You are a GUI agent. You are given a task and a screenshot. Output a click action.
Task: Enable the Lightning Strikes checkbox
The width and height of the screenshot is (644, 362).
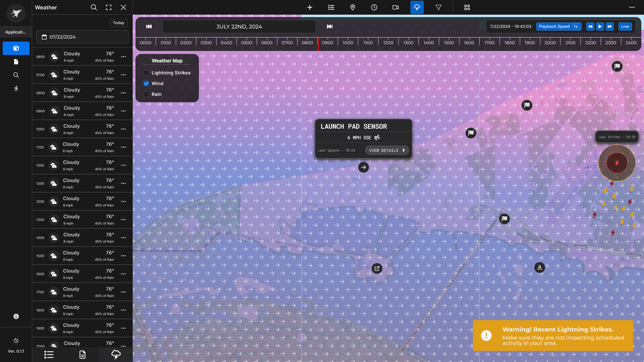(x=146, y=72)
